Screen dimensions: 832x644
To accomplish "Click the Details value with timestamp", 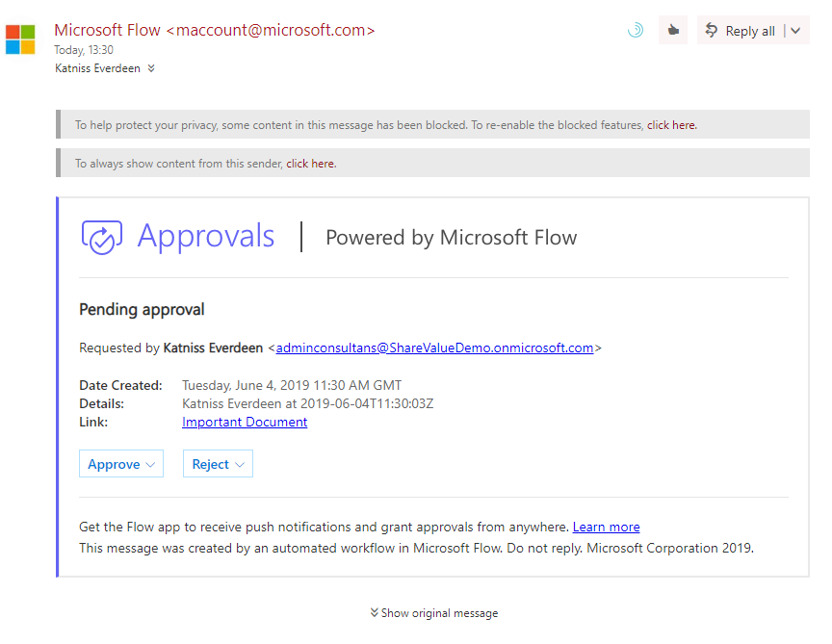I will pos(308,403).
